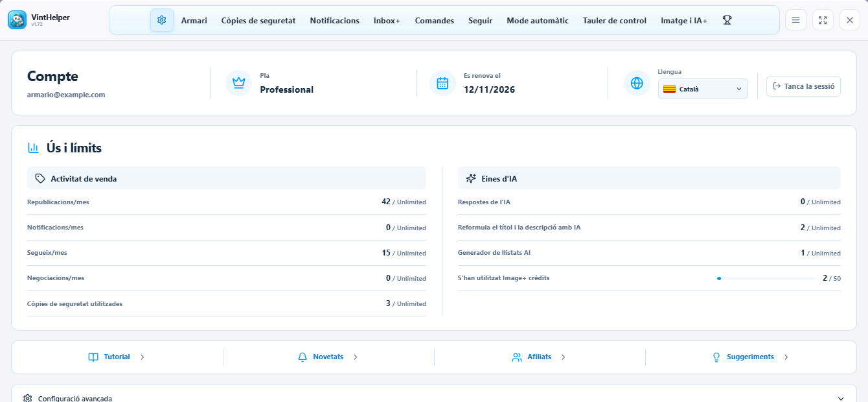Open the Seguir tab
This screenshot has width=868, height=402.
481,21
